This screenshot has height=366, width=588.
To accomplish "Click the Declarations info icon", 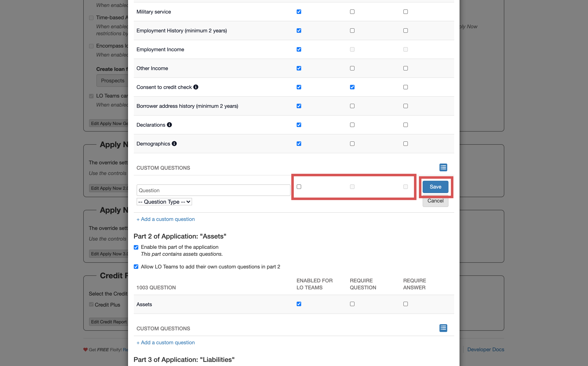I will tap(169, 125).
